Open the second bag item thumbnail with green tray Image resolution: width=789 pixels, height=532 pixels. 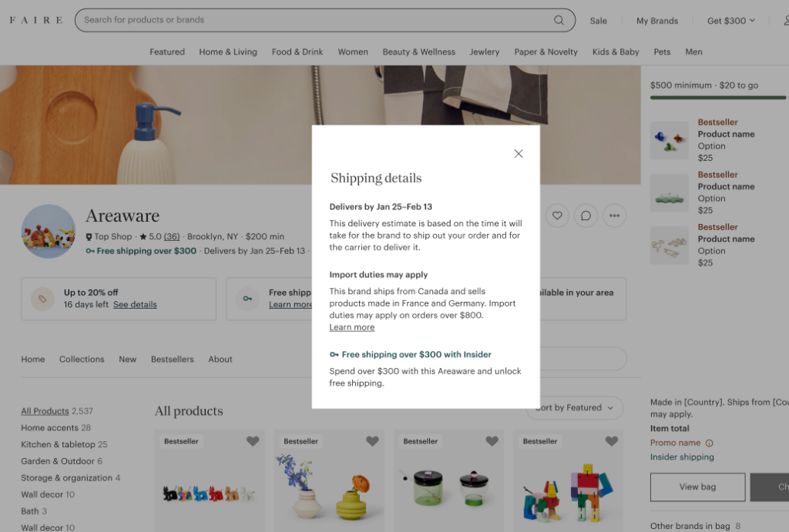tap(670, 192)
